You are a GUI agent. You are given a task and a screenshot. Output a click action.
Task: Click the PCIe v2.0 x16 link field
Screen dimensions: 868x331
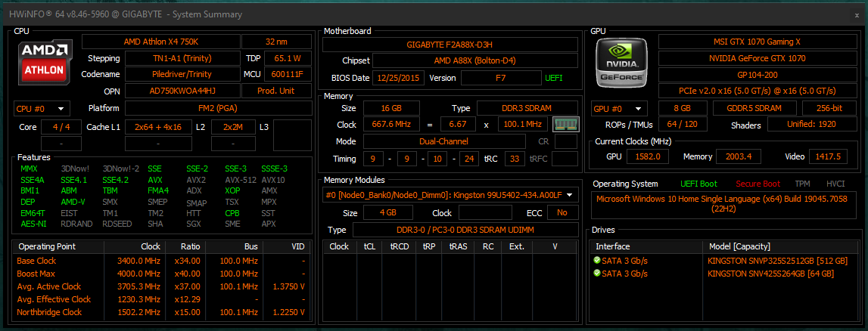pyautogui.click(x=758, y=91)
